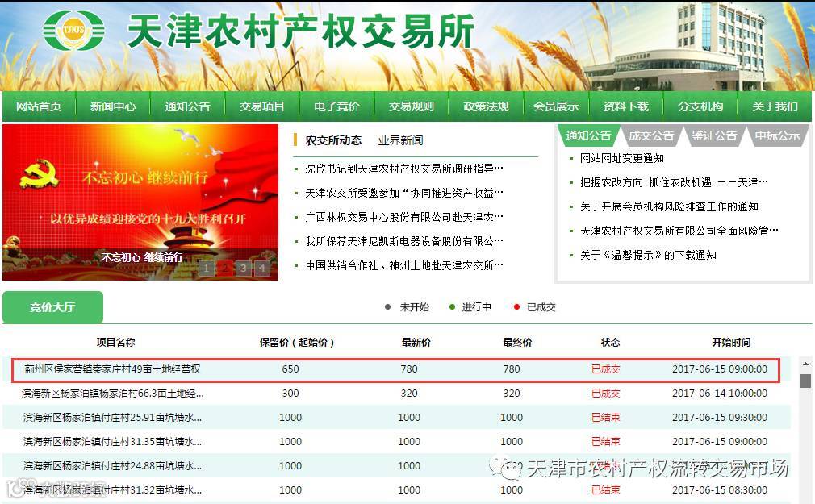Click the 最新价 column header
This screenshot has width=815, height=504.
click(416, 343)
